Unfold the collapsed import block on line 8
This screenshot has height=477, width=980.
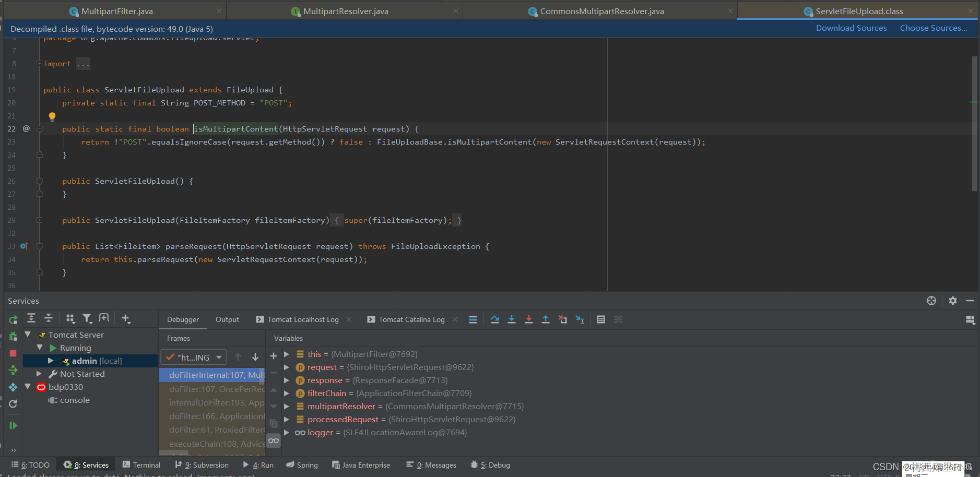(39, 64)
